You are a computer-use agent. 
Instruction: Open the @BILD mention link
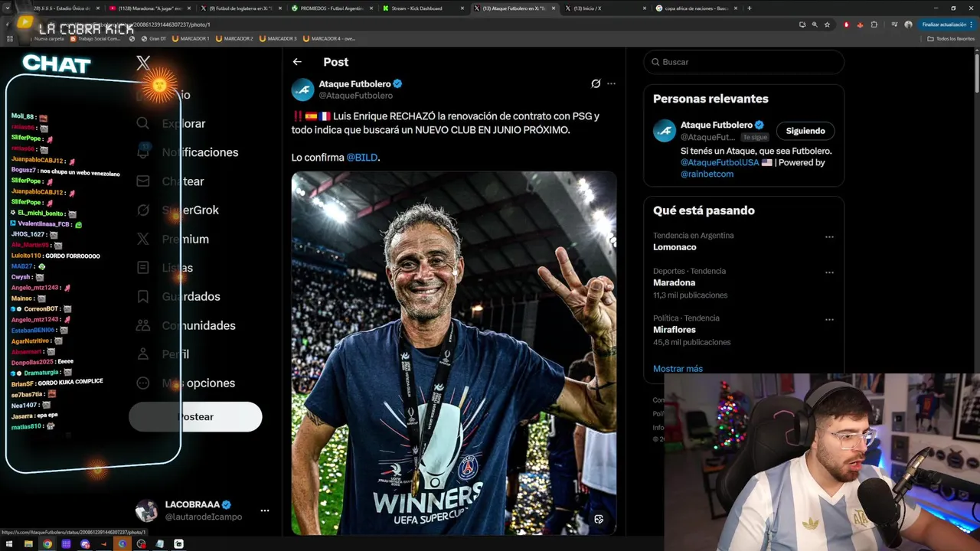pyautogui.click(x=362, y=158)
